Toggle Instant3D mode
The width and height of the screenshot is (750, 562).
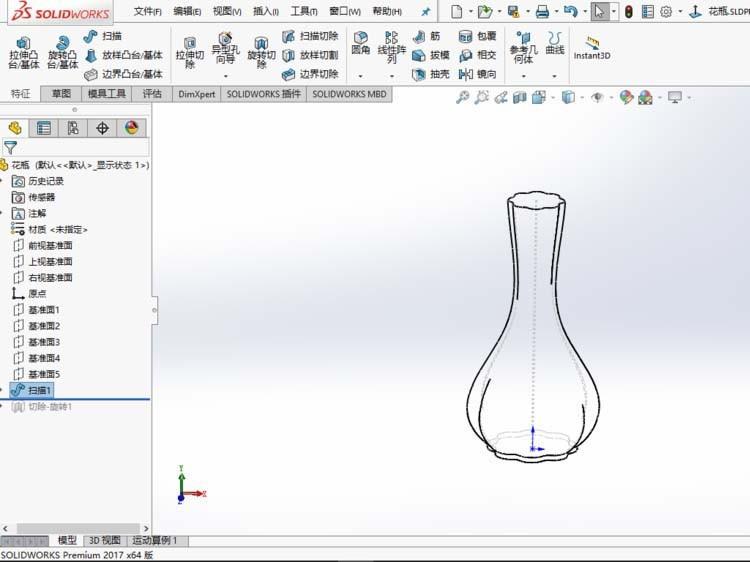pyautogui.click(x=592, y=48)
